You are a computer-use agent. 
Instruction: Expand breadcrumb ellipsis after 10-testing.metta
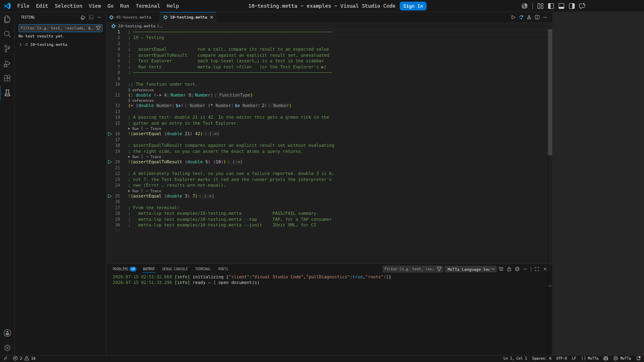pos(161,26)
